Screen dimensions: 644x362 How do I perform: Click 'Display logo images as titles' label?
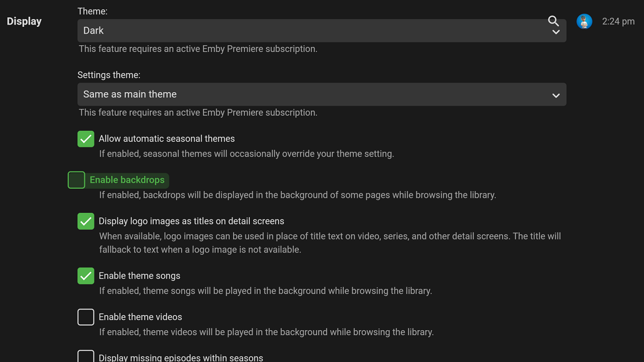click(x=191, y=221)
